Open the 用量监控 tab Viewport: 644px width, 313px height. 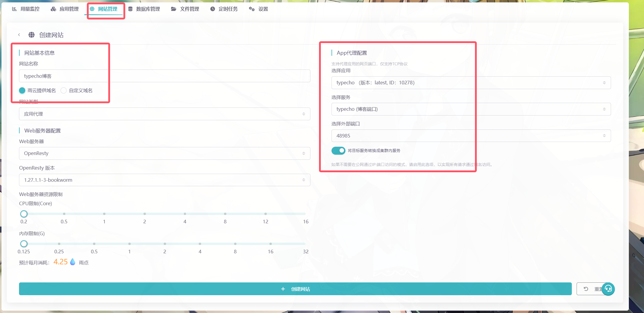pyautogui.click(x=26, y=9)
